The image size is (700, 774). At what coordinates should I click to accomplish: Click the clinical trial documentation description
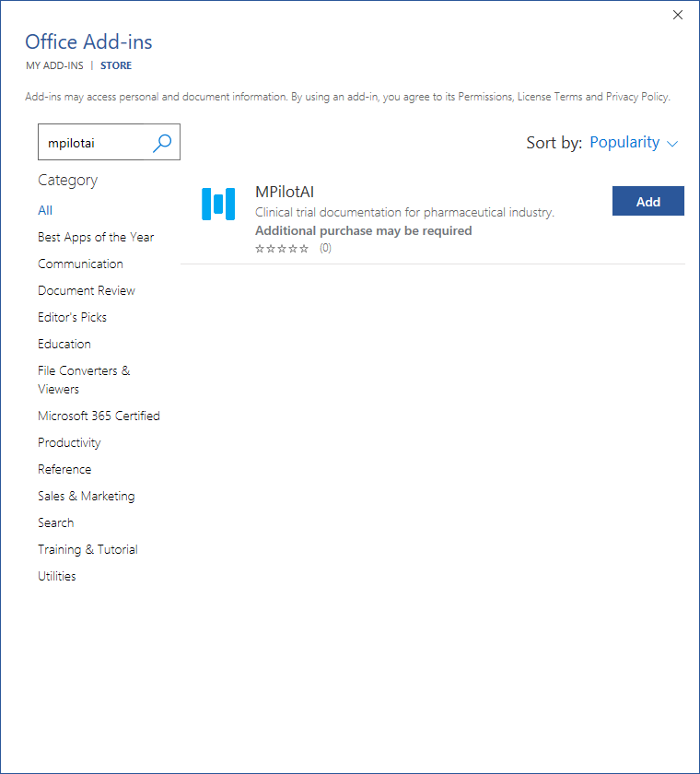(x=404, y=212)
